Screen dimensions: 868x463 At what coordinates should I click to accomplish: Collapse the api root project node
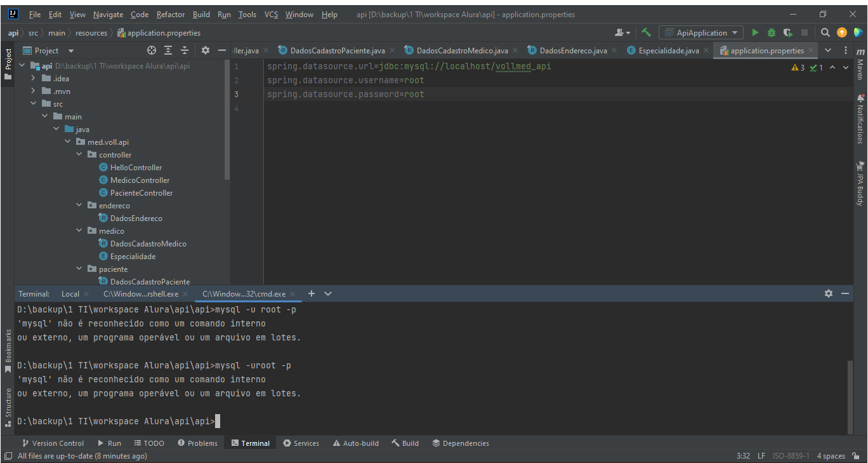pos(22,65)
